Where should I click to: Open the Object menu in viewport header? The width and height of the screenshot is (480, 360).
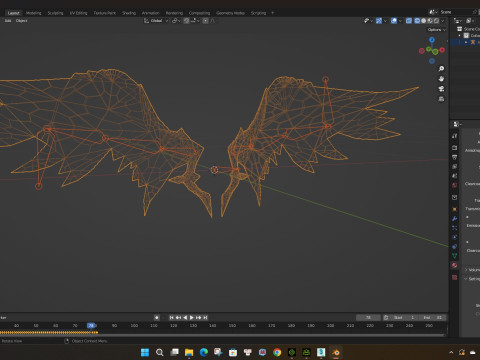(x=21, y=21)
